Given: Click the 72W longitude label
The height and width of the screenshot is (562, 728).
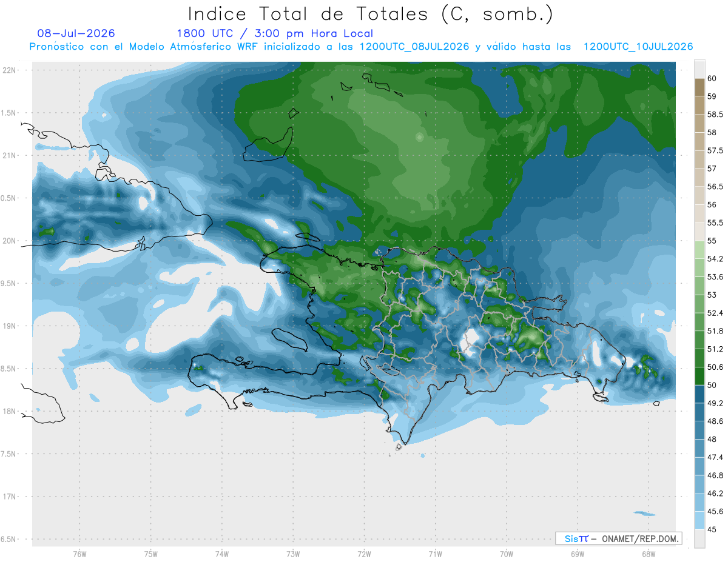Looking at the screenshot, I should click(364, 554).
